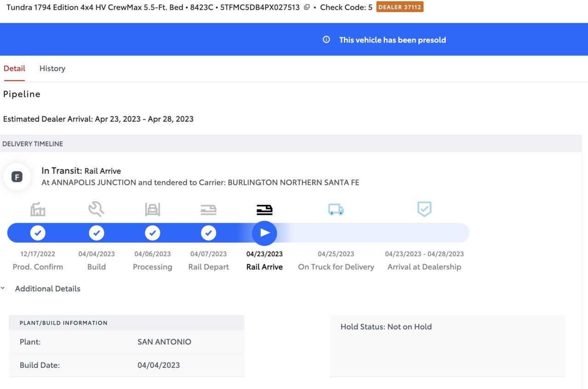Click the 04/23/2023 Rail Arrive date

pyautogui.click(x=264, y=254)
